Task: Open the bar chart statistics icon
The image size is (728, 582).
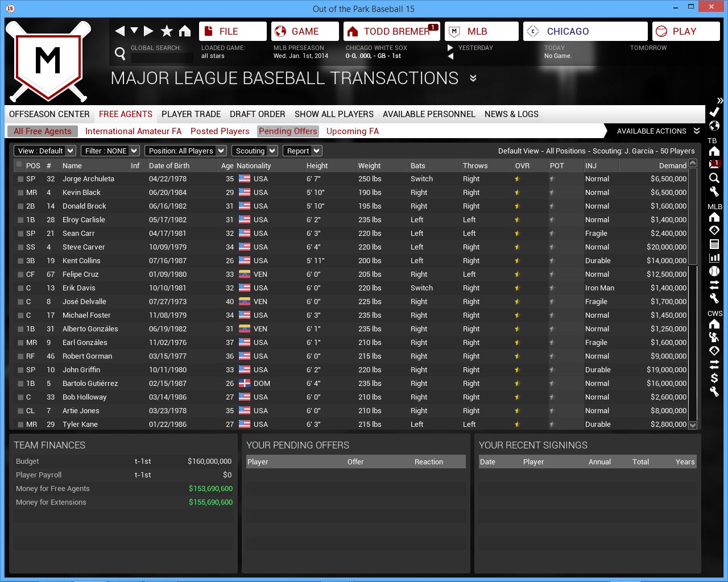Action: click(714, 257)
